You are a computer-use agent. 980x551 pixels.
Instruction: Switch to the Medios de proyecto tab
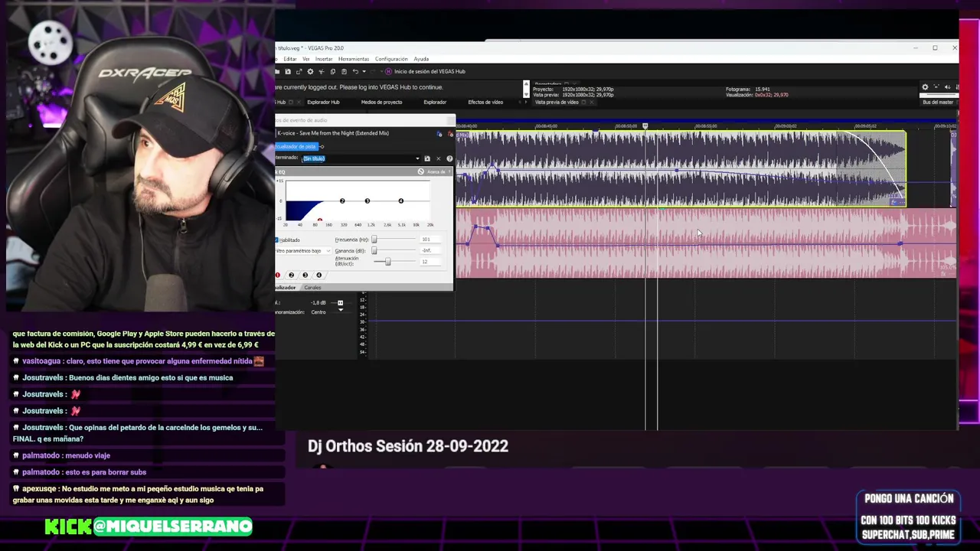pos(381,102)
